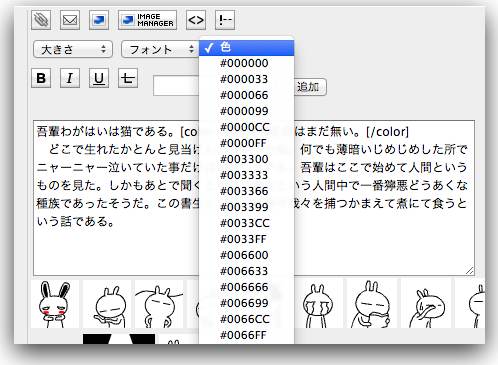Apply strikethrough formatting icon

pyautogui.click(x=128, y=78)
